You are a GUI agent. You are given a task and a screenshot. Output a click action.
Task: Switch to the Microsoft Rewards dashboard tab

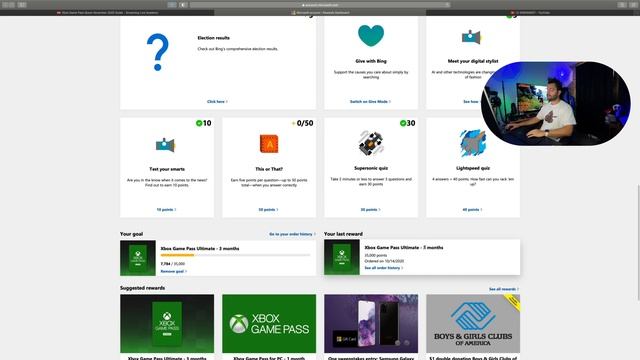point(320,13)
